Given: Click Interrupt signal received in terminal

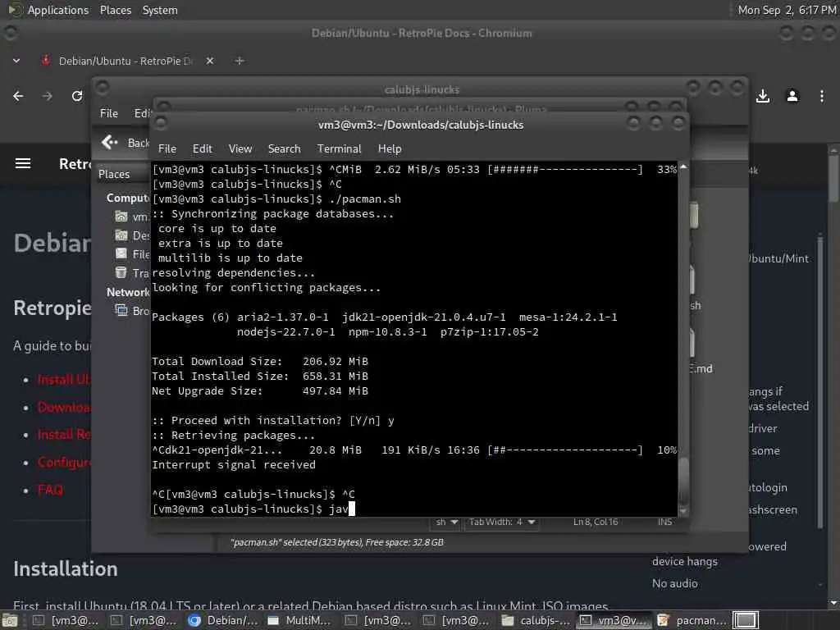Looking at the screenshot, I should [x=234, y=464].
